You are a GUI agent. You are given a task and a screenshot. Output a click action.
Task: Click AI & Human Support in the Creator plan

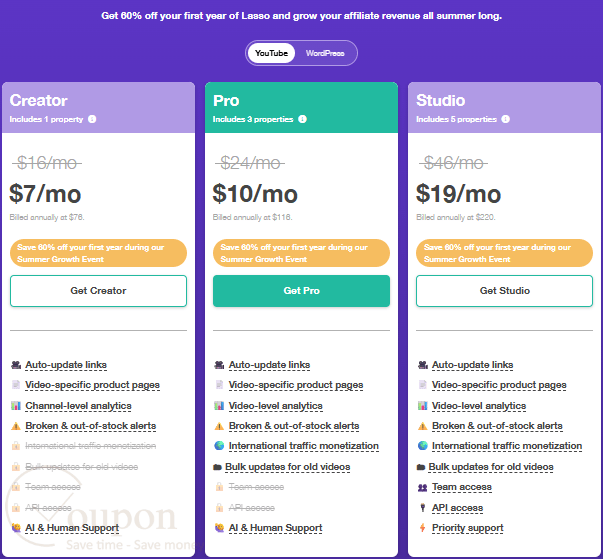(x=72, y=528)
